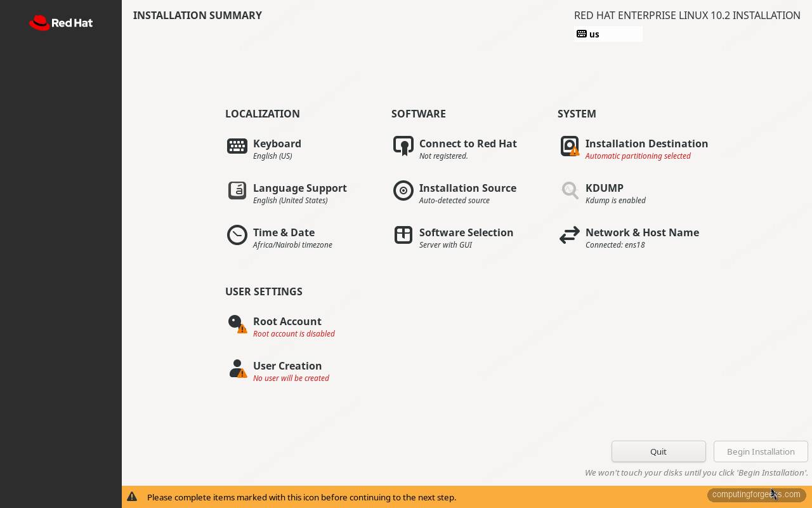Click the USER SETTINGS section heading
The width and height of the screenshot is (812, 508).
click(264, 291)
